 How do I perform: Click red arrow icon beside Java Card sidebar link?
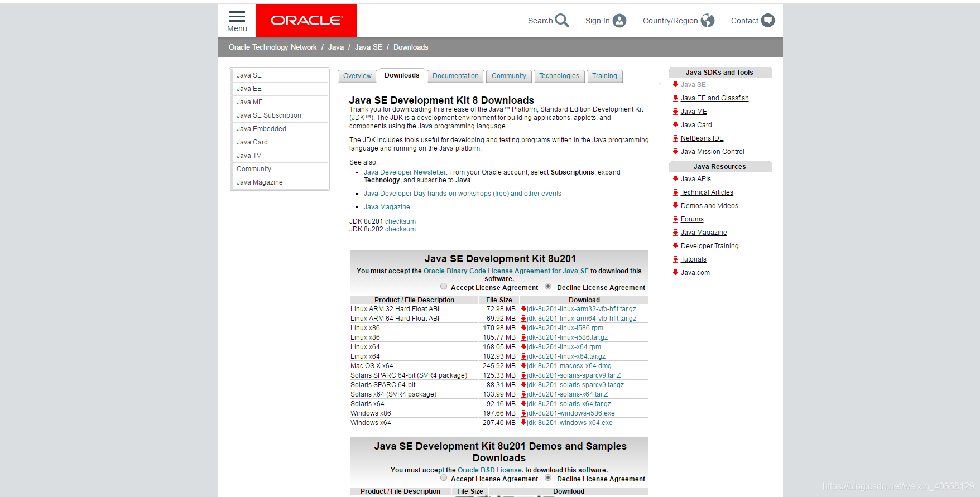point(675,125)
